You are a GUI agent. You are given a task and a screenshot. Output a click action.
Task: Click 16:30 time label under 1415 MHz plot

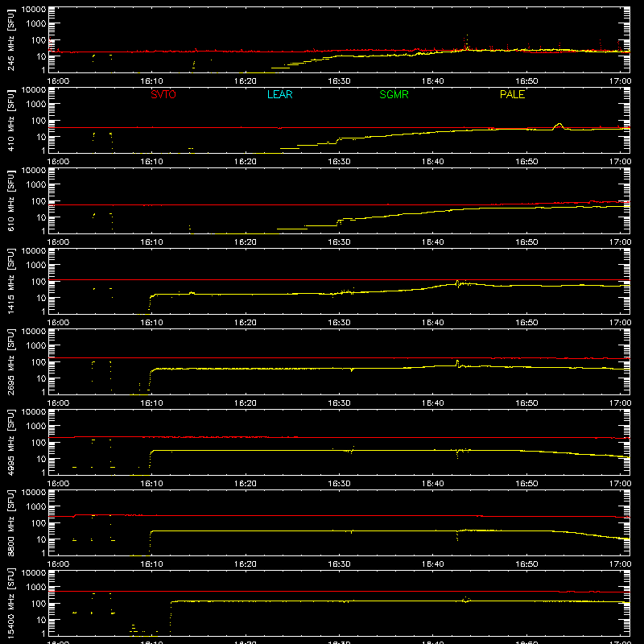(339, 323)
